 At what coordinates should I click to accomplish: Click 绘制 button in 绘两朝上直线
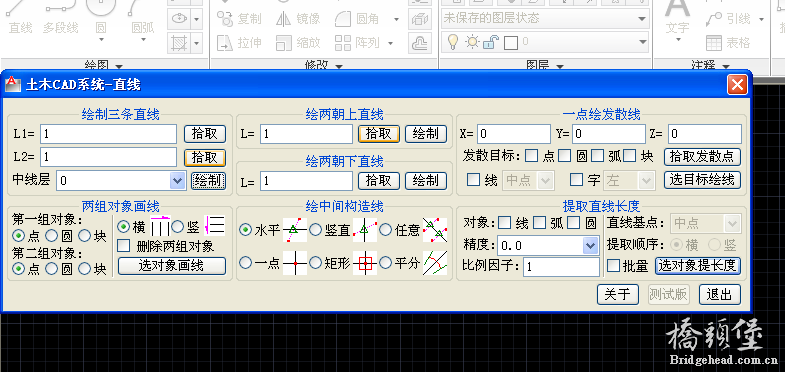(x=426, y=134)
